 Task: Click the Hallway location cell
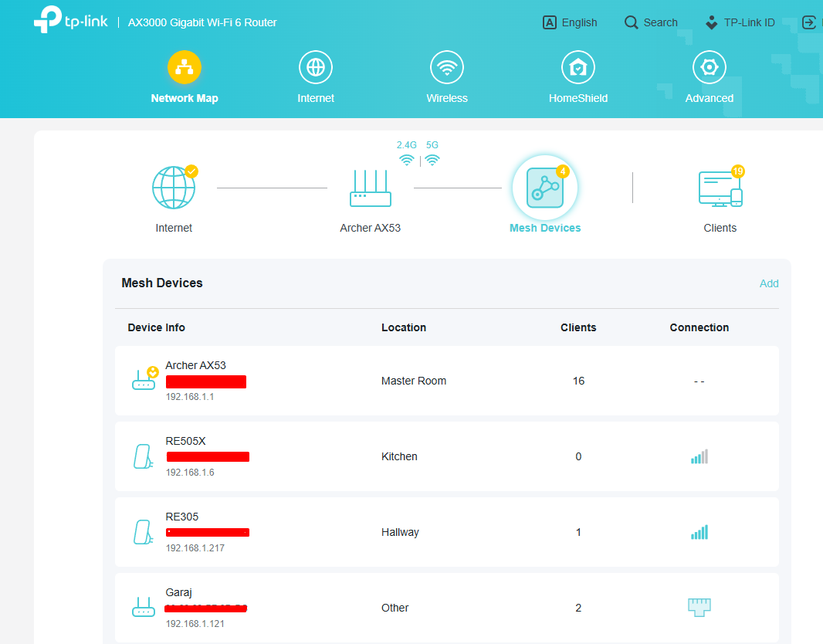(x=400, y=532)
